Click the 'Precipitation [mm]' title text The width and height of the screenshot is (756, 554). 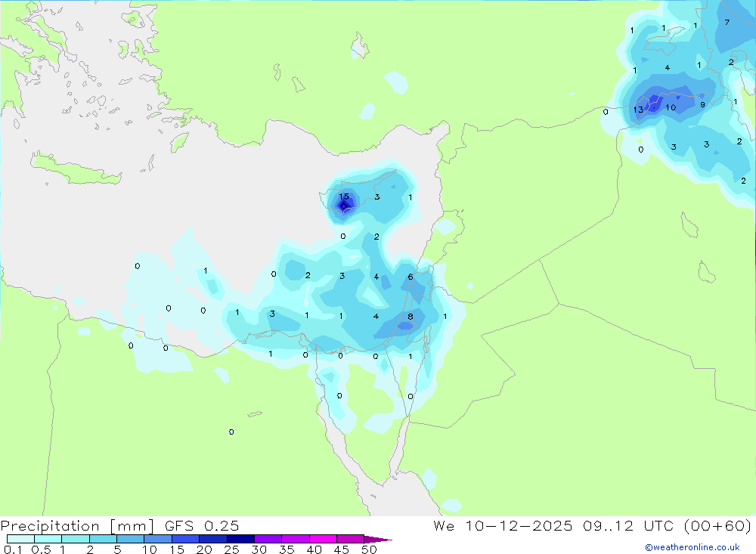[77, 526]
